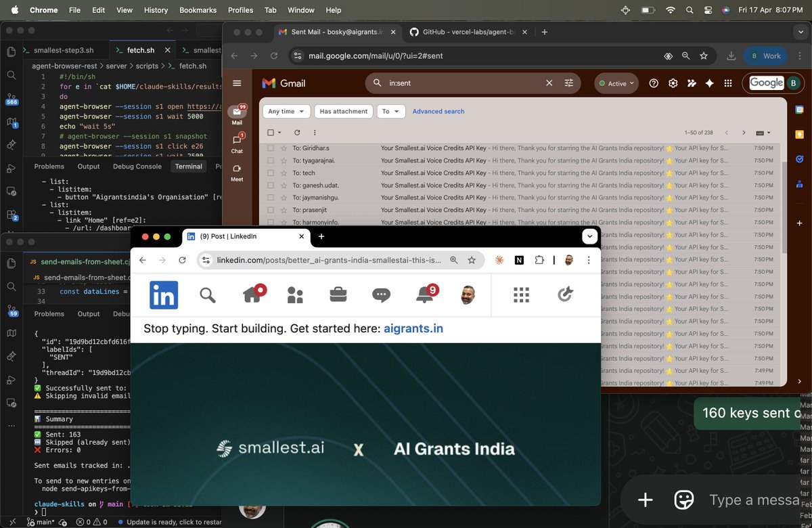Open LinkedIn Messaging chat bubble icon
Screen dimensions: 812x528
[x=381, y=295]
